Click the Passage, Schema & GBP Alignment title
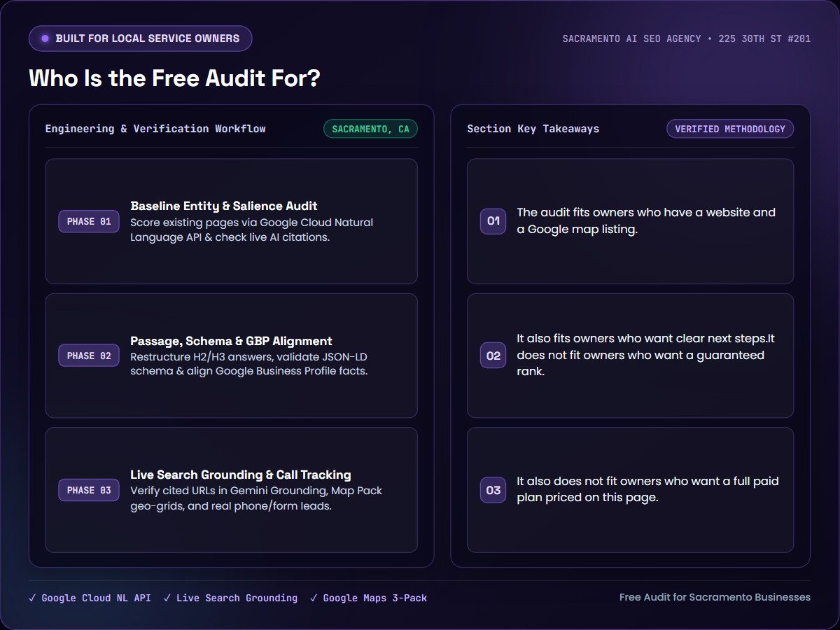840x630 pixels. point(231,341)
